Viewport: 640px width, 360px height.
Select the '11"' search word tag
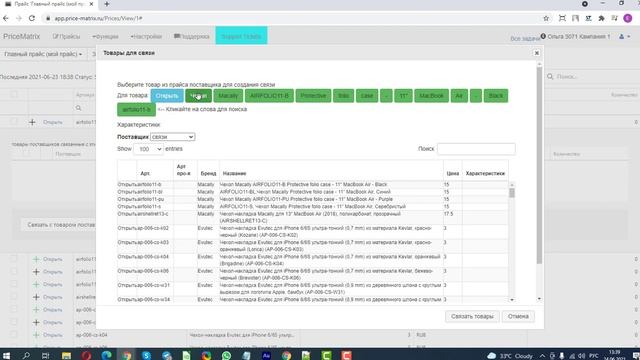pos(403,96)
